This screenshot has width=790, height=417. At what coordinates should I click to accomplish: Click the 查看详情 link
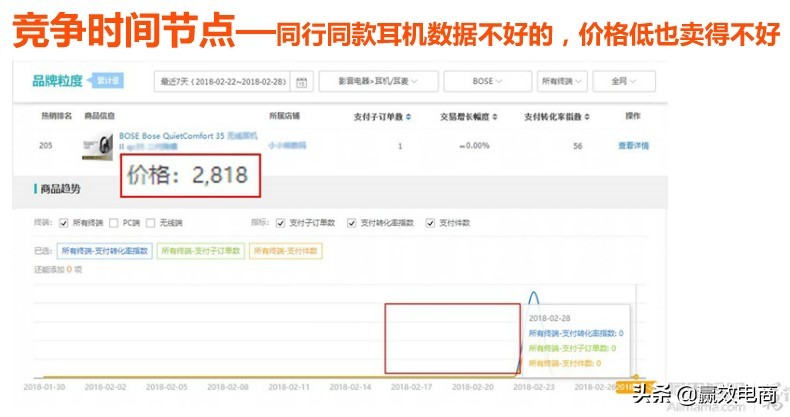[633, 146]
